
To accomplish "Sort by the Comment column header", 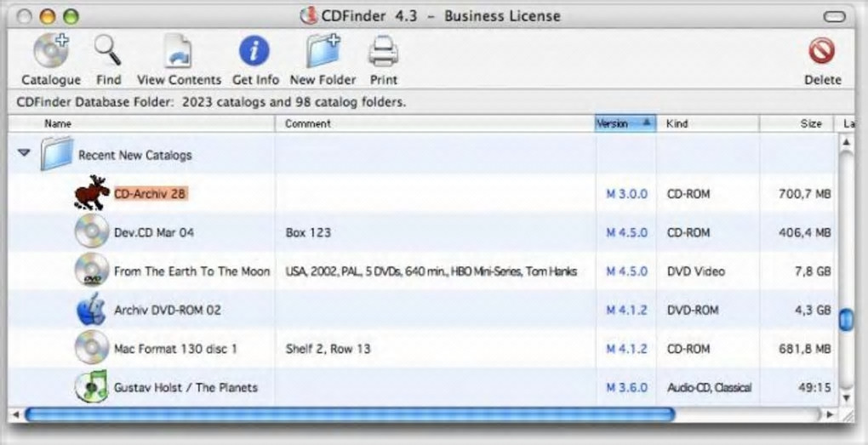I will click(x=435, y=123).
